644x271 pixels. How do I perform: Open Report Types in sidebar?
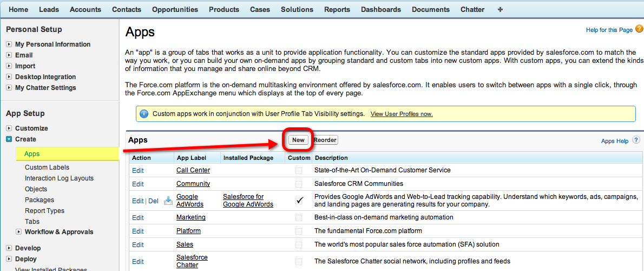tap(44, 210)
